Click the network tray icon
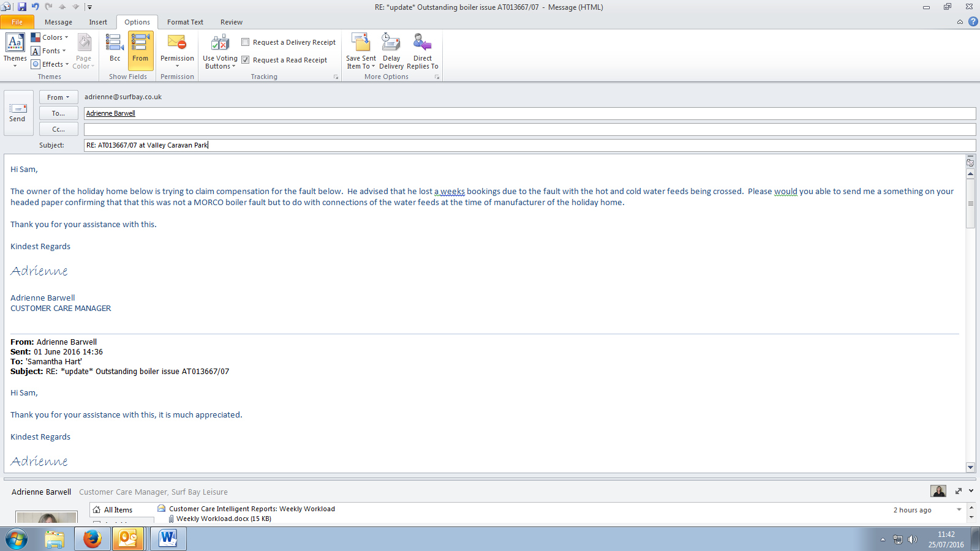Image resolution: width=980 pixels, height=551 pixels. 898,539
